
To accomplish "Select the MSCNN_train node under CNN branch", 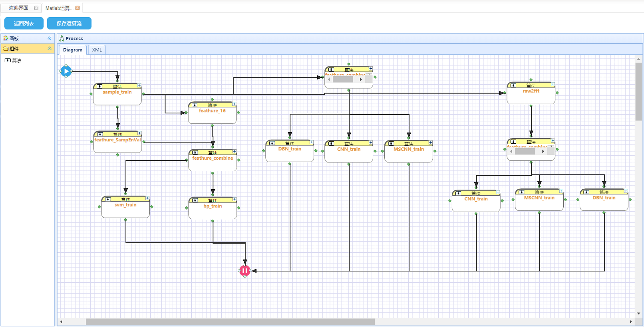I will coord(409,151).
